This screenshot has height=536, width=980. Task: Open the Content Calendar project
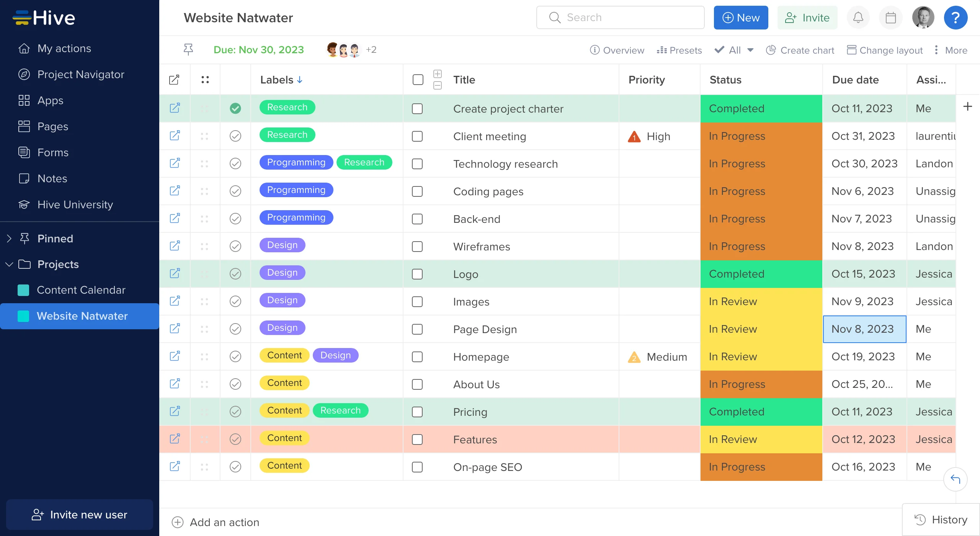click(81, 290)
